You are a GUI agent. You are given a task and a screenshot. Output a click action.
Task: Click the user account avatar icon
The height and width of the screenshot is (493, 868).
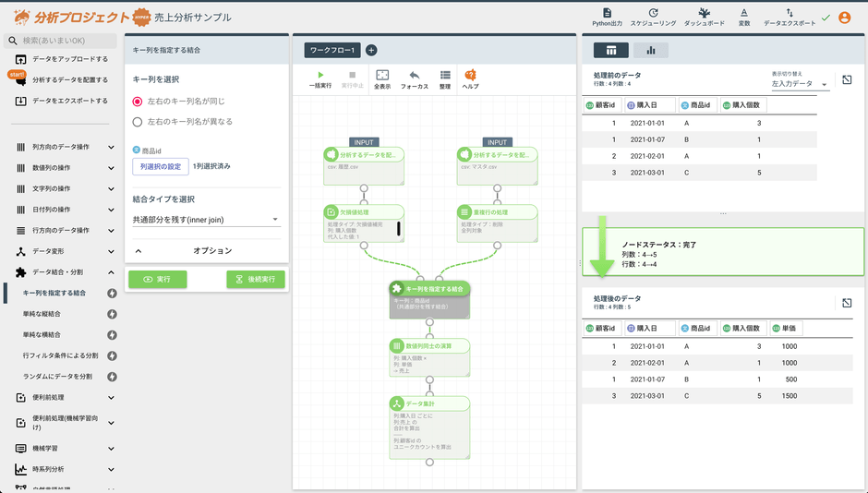point(844,17)
